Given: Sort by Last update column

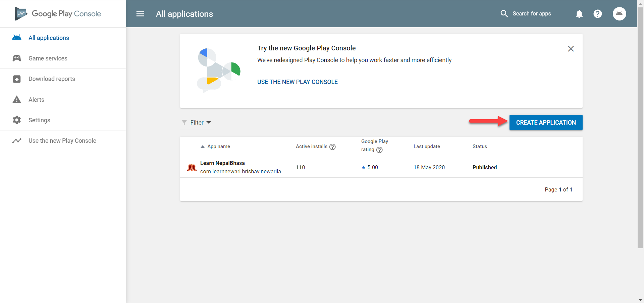Looking at the screenshot, I should click(x=427, y=146).
